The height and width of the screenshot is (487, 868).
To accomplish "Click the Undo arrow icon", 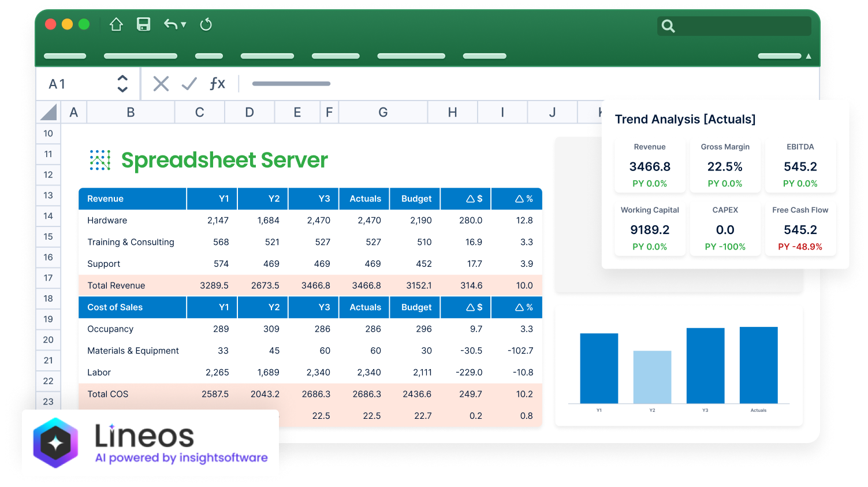I will pyautogui.click(x=170, y=24).
